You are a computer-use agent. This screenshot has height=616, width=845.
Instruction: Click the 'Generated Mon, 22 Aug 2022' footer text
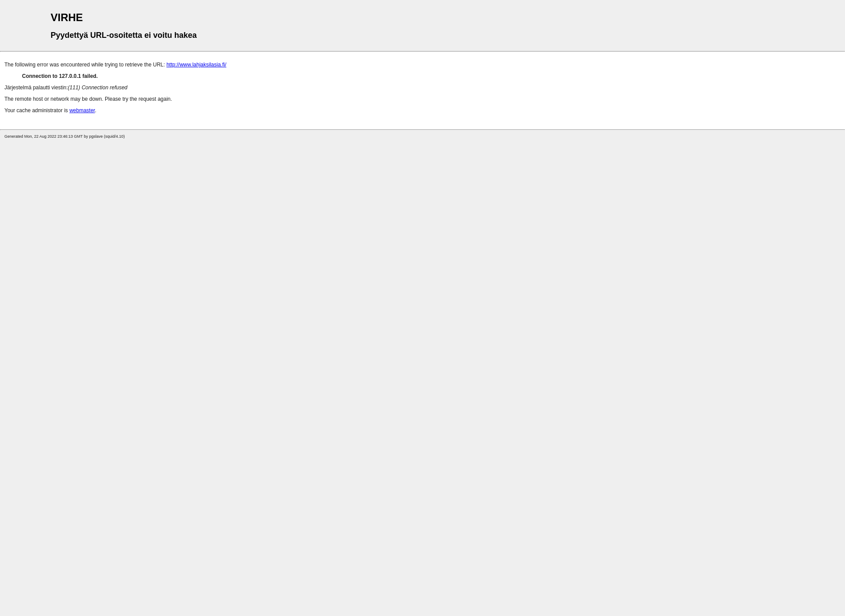point(65,136)
